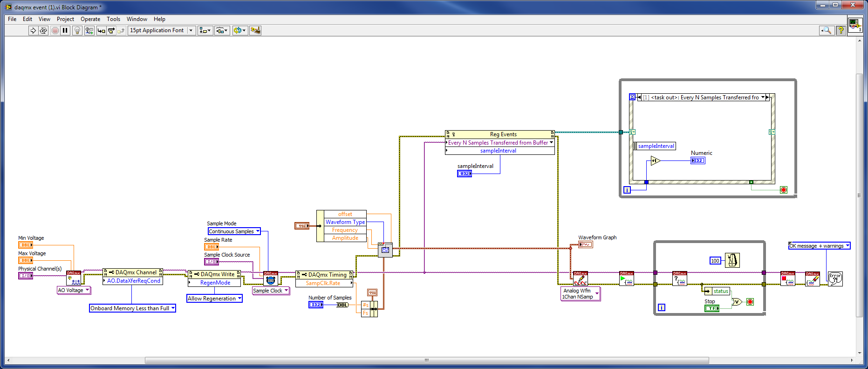Click the Pause toolbar button
The width and height of the screenshot is (868, 369).
[x=65, y=30]
